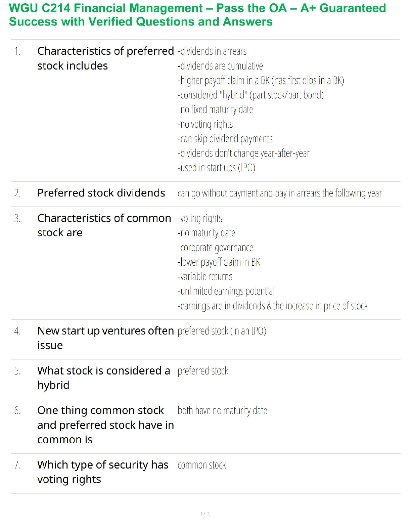Viewport: 411px width, 532px height.
Task: Click the 'Preferred stock dividends' question
Action: [101, 193]
